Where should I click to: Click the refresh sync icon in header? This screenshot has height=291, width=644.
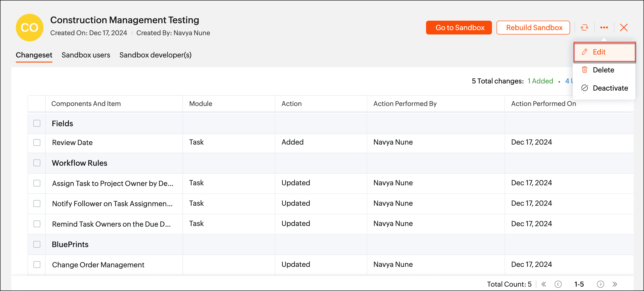tap(584, 28)
